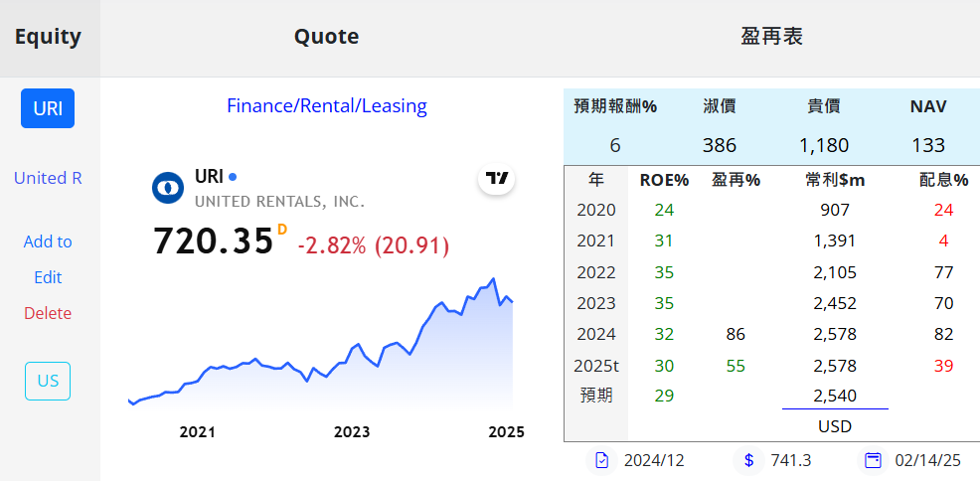Click the blue market-status dot beside URI
The height and width of the screenshot is (481, 980).
pos(233,177)
